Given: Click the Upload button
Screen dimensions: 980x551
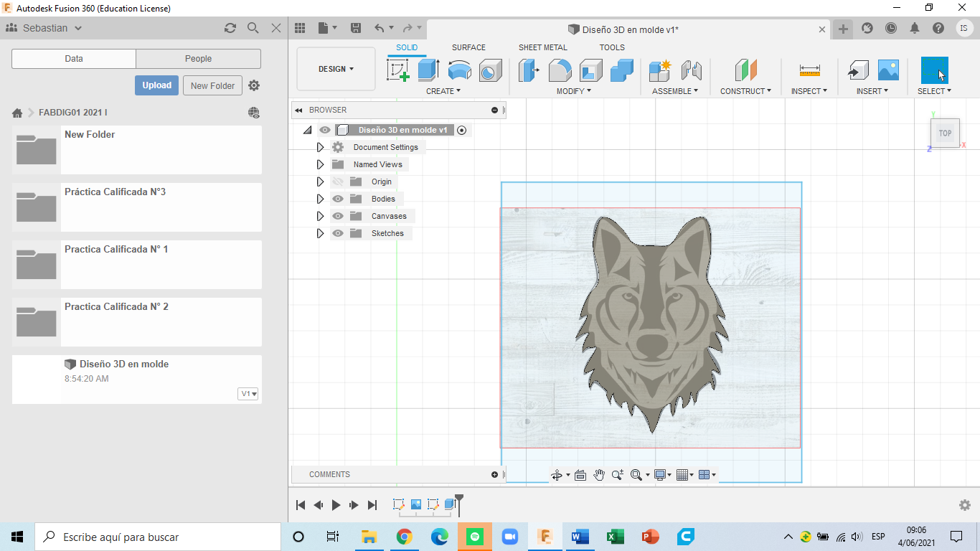Looking at the screenshot, I should tap(156, 85).
